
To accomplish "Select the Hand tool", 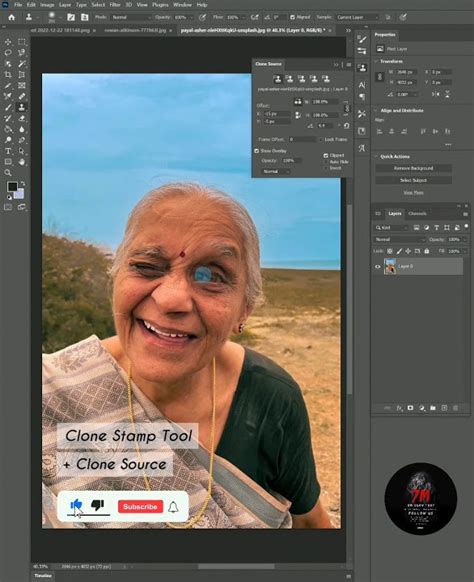I will coord(22,162).
